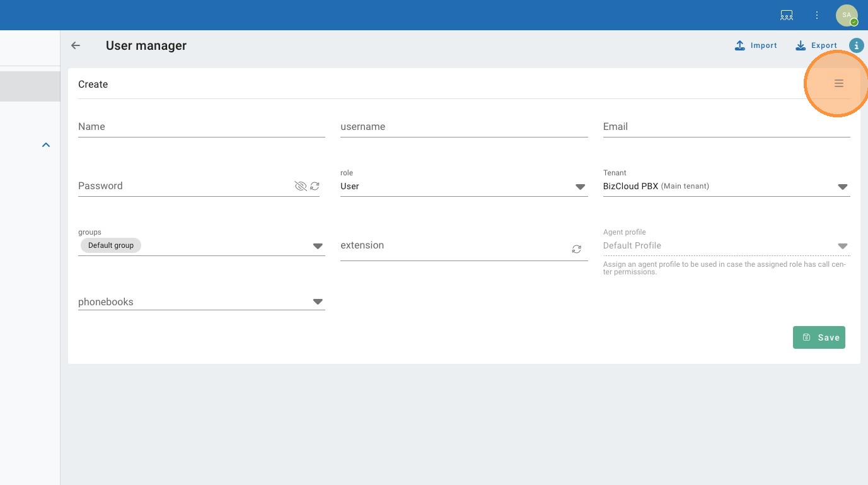Open the meeting room icon in the top bar

(787, 15)
